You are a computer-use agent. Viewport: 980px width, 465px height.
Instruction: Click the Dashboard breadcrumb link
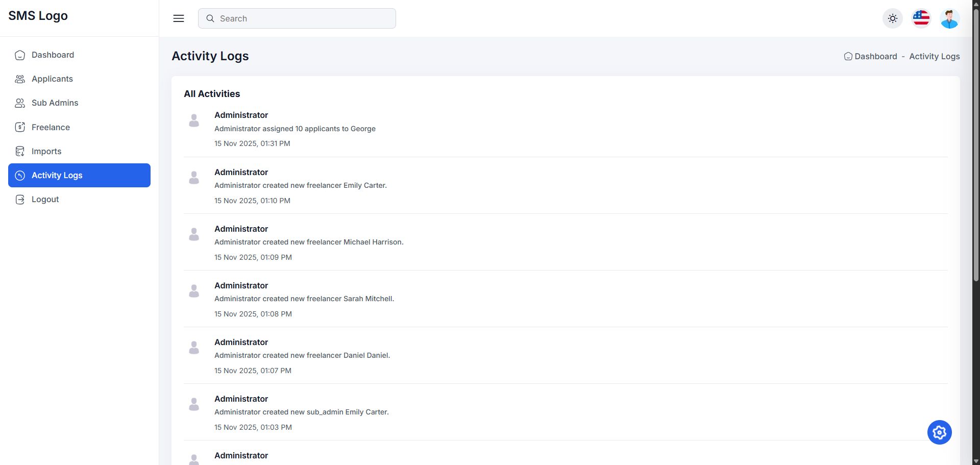pos(875,56)
